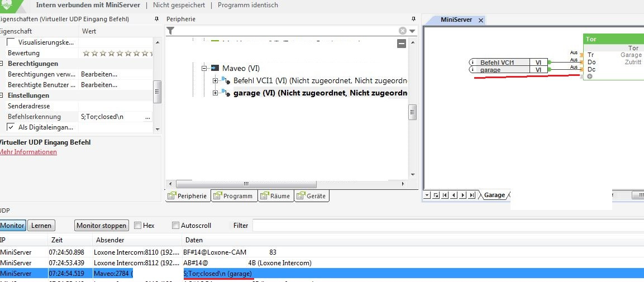Image resolution: width=644 pixels, height=282 pixels.
Task: Click the Tor function block header
Action: (x=614, y=39)
